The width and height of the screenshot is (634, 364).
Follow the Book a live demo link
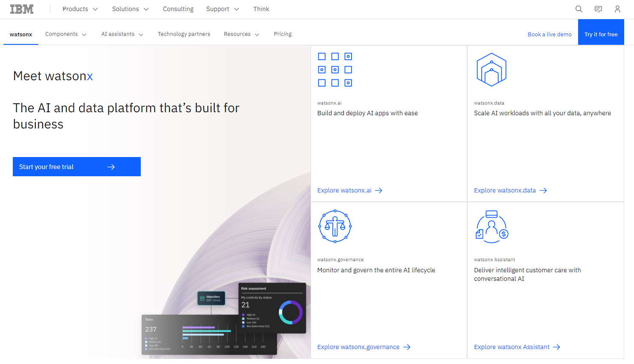550,35
